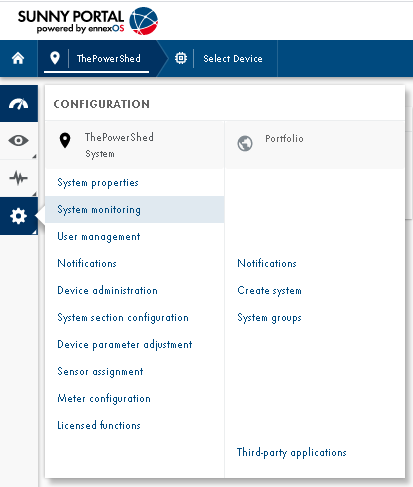The image size is (413, 487).
Task: Open Meter configuration
Action: pyautogui.click(x=104, y=399)
